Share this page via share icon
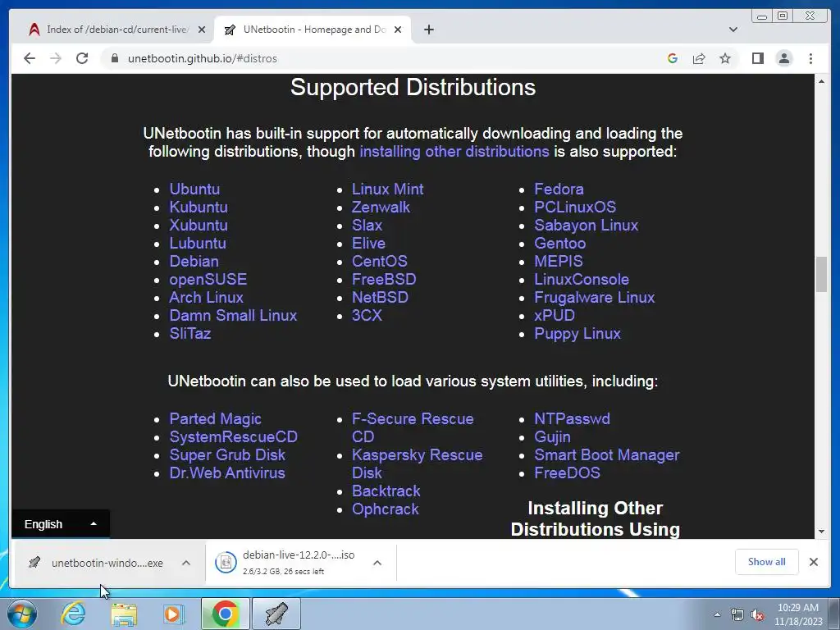Screen dimensions: 840x630 click(x=699, y=58)
